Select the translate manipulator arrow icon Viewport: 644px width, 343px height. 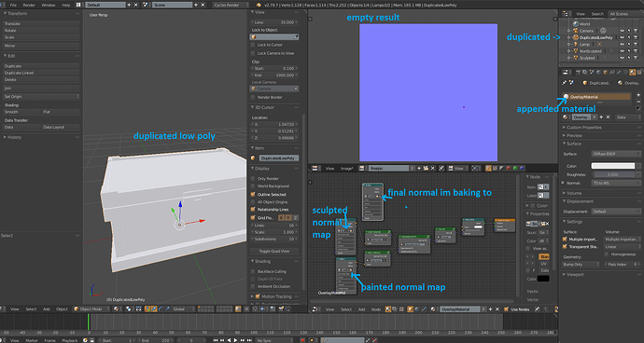[154, 309]
